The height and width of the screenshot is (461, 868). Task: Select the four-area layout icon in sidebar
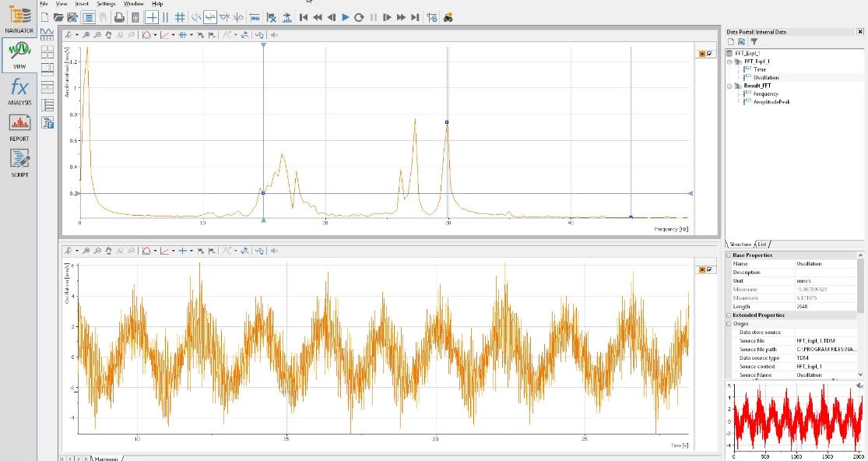pos(47,52)
